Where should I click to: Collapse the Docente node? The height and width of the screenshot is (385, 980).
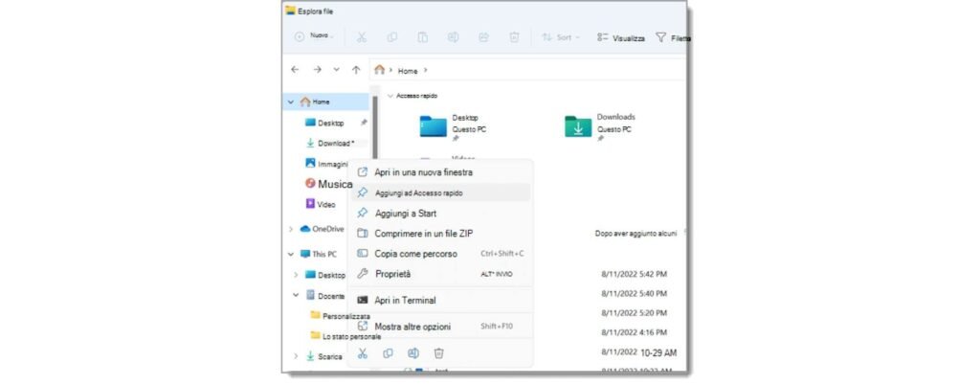[297, 295]
